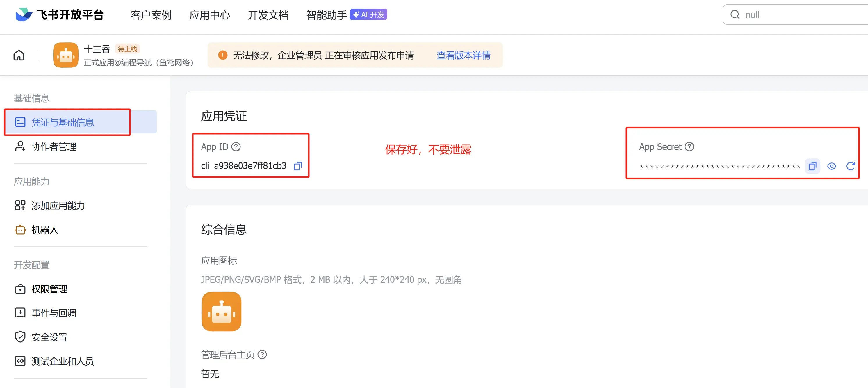
Task: Reveal App Secret with eye icon
Action: (x=831, y=166)
